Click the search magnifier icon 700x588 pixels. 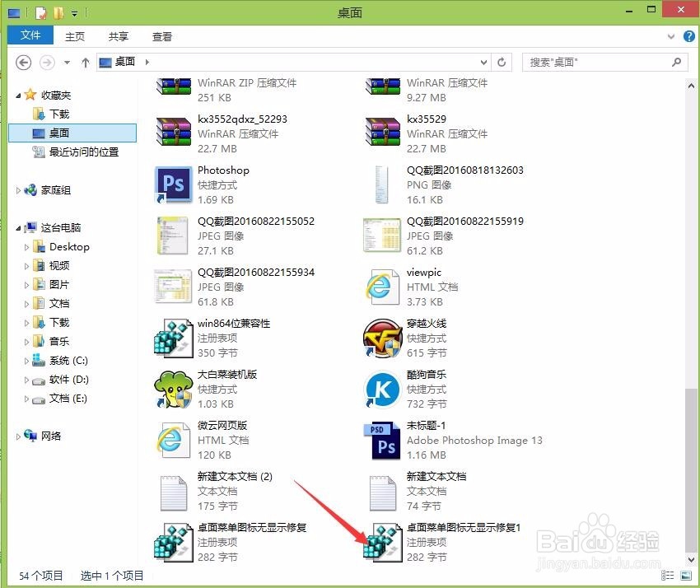677,62
